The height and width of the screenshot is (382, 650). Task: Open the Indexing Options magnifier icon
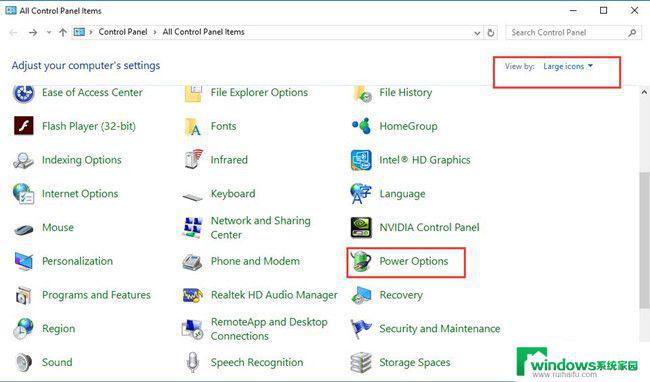point(24,160)
